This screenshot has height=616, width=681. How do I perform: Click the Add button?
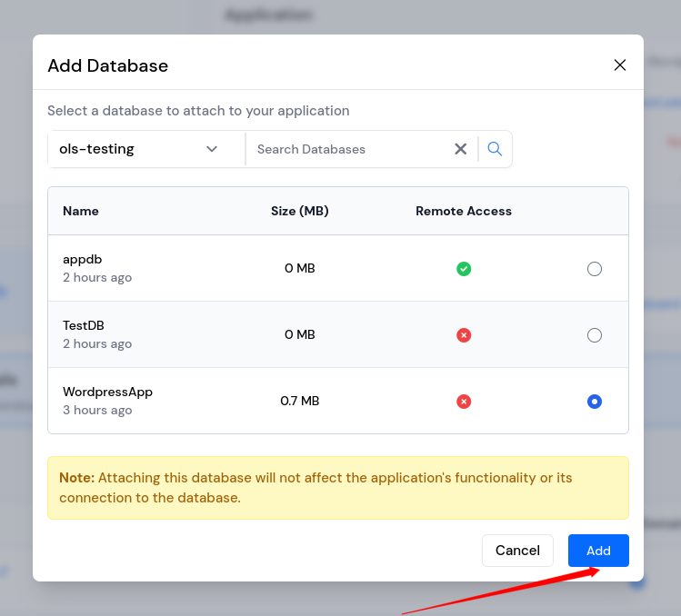(x=598, y=551)
